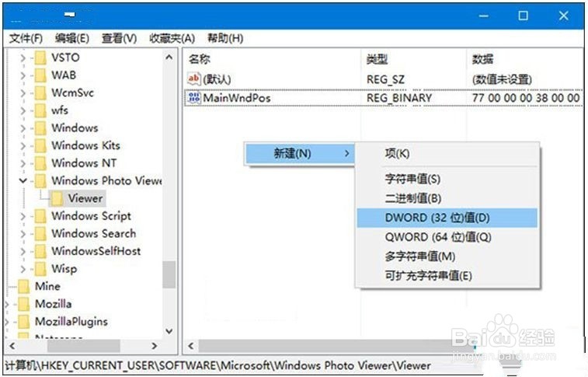The width and height of the screenshot is (588, 377).
Task: Expand the WAB tree node
Action: coord(23,75)
